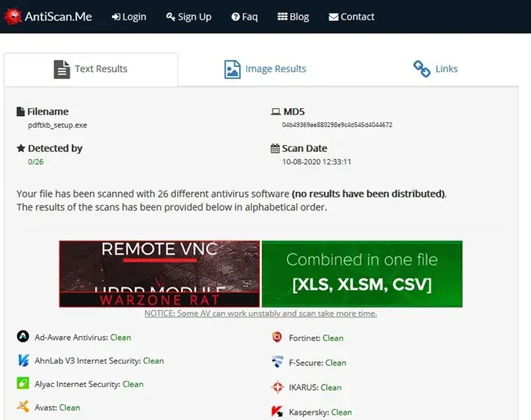Click the "no results have been distributed" text
The height and width of the screenshot is (420, 531).
[369, 194]
